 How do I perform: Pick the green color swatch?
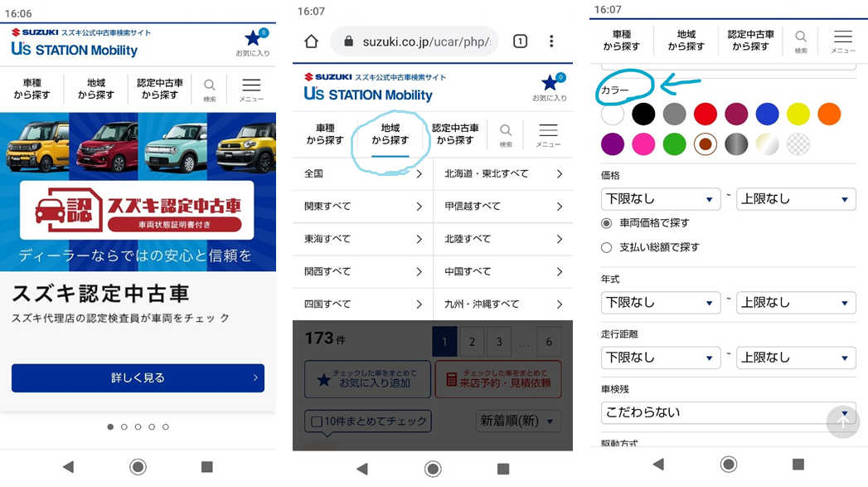[674, 144]
